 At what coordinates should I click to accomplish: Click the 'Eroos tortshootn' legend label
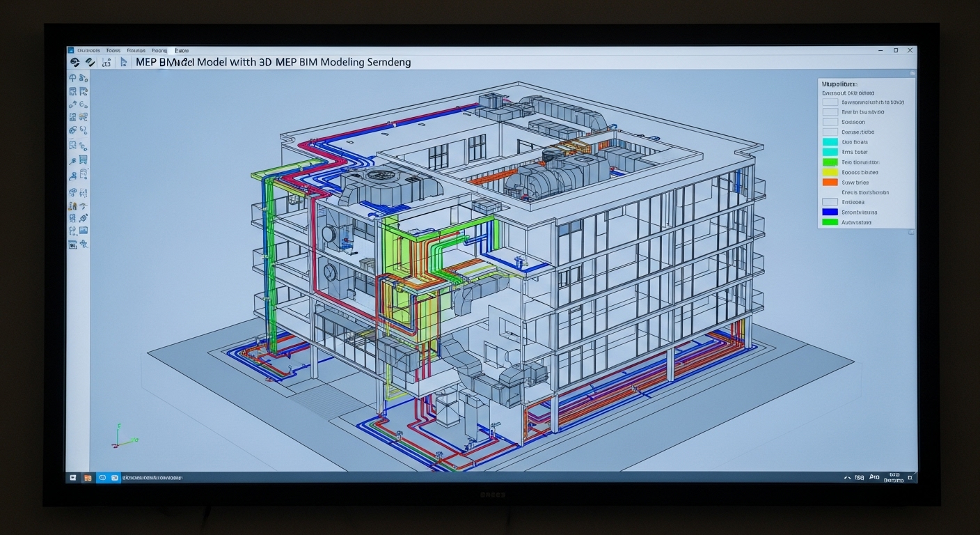click(865, 192)
